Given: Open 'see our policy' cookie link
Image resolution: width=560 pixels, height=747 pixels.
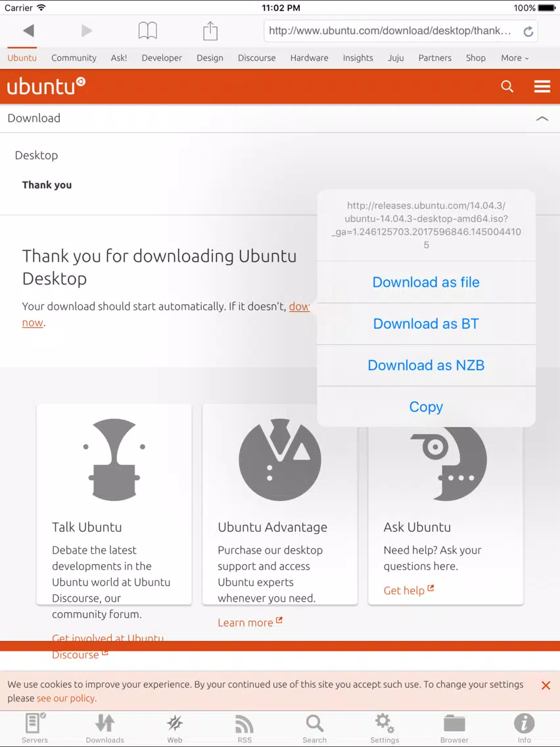Looking at the screenshot, I should [66, 698].
